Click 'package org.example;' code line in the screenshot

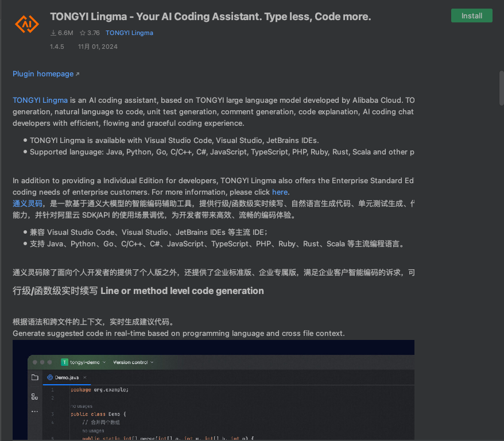tap(100, 389)
